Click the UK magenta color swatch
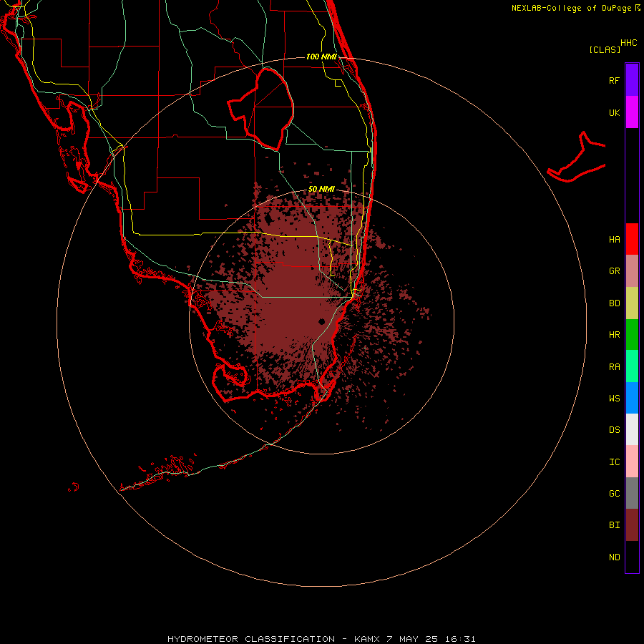 (x=632, y=112)
